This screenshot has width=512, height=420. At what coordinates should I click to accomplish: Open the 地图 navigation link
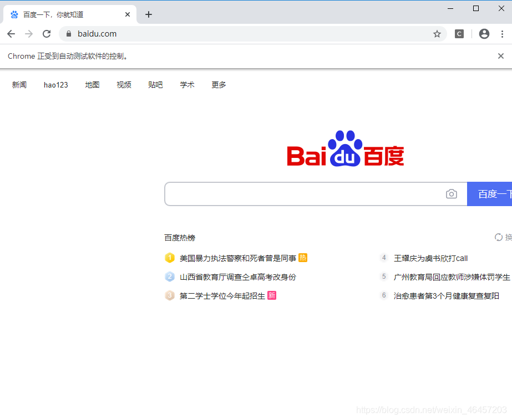pos(92,85)
